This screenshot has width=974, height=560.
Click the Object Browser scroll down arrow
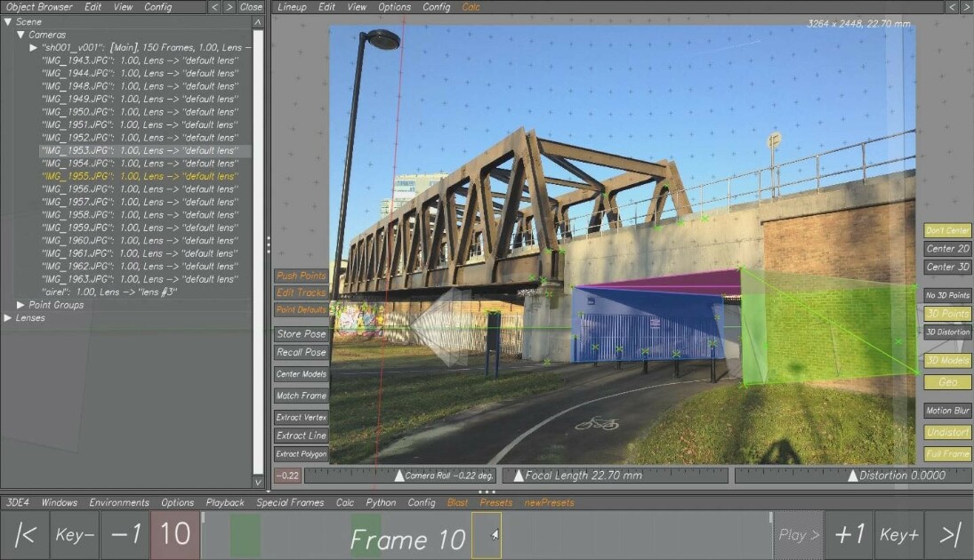[x=258, y=482]
